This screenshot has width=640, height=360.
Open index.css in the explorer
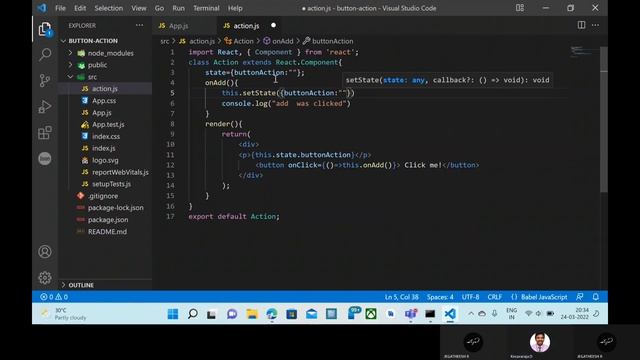(106, 136)
